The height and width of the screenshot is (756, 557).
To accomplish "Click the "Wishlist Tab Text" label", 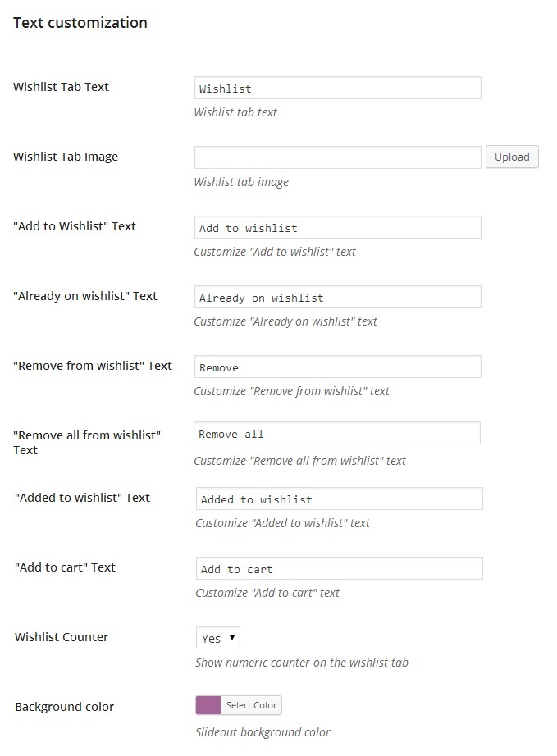I will tap(62, 87).
